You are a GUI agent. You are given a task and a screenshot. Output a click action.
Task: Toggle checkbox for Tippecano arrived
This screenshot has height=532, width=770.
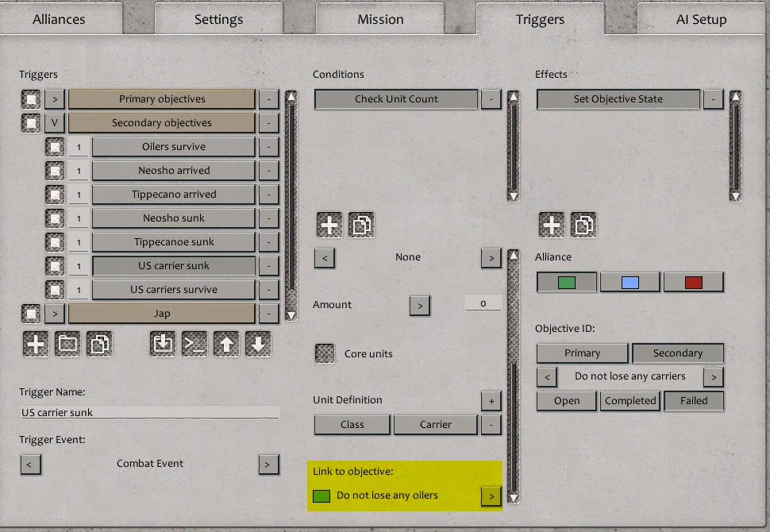click(55, 195)
